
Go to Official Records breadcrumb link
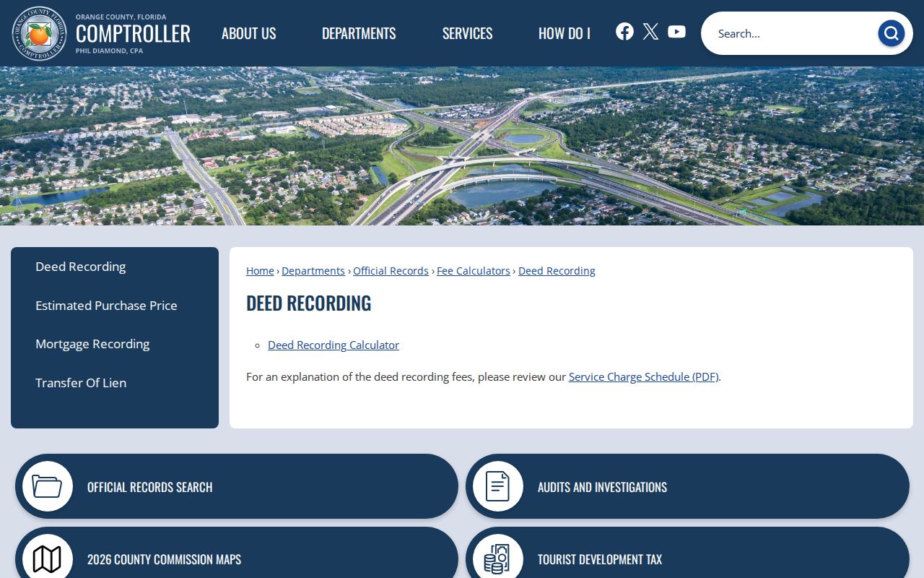pos(391,271)
